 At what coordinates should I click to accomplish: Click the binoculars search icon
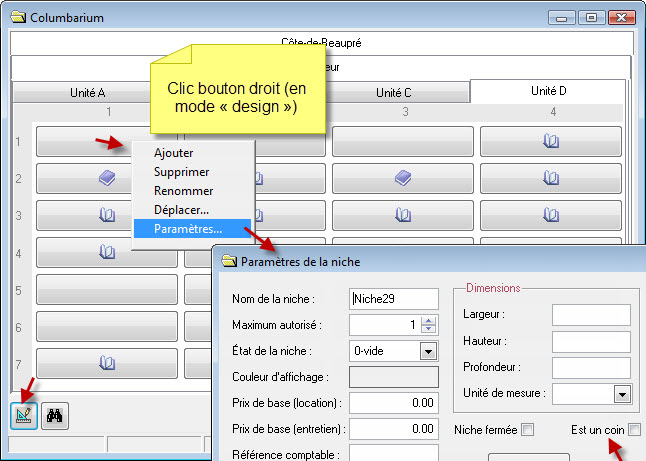pos(57,419)
